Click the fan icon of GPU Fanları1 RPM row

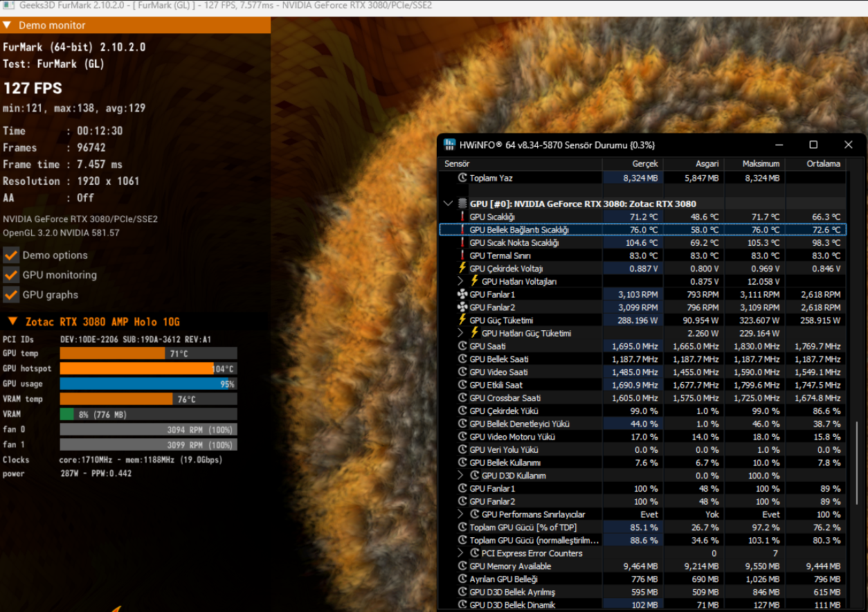coord(462,294)
